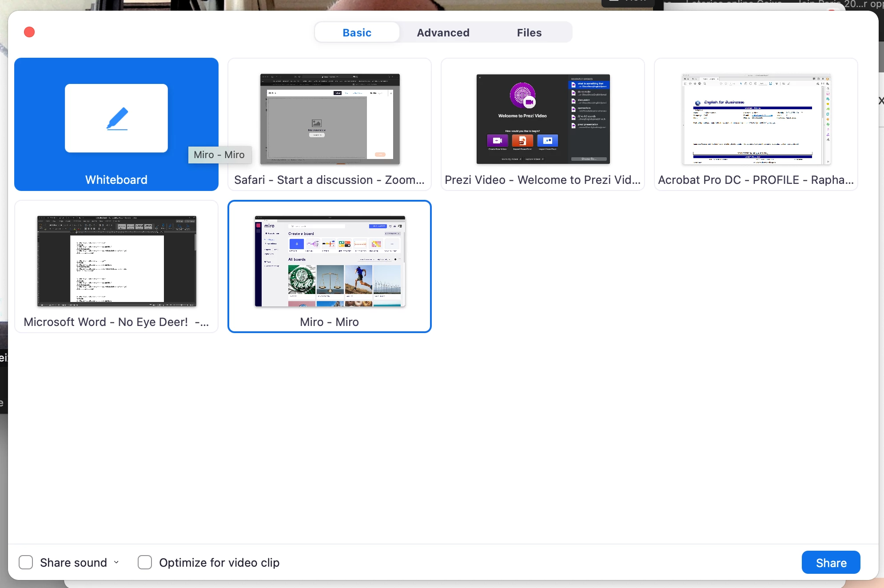Pick the Microsoft Word window thumbnail
Viewport: 884px width, 588px height.
pos(116,261)
